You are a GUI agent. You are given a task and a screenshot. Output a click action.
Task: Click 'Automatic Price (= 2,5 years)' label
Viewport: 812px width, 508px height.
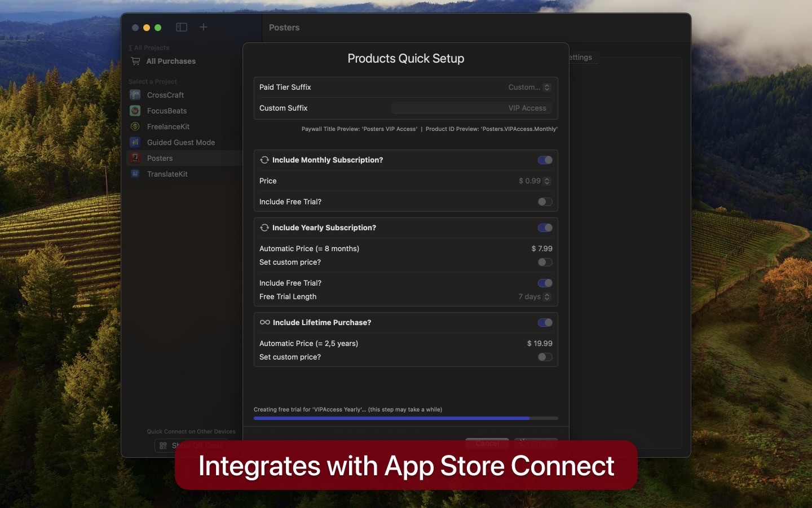point(308,343)
